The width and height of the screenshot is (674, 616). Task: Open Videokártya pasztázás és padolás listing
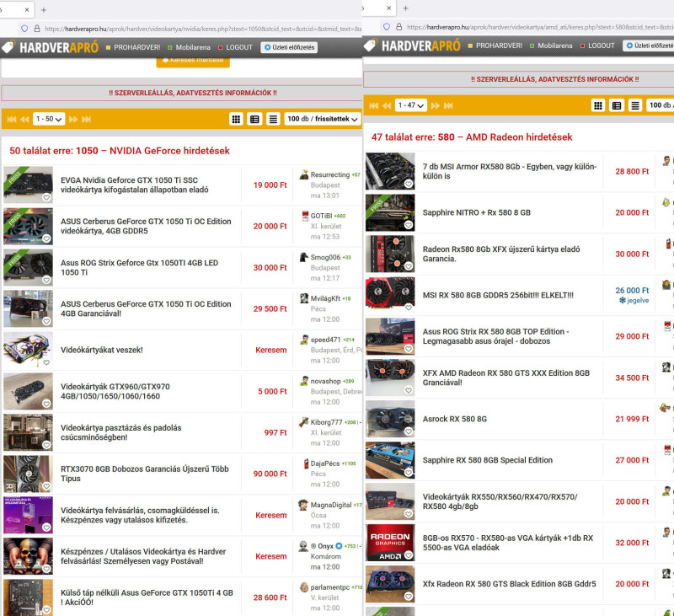pos(120,432)
